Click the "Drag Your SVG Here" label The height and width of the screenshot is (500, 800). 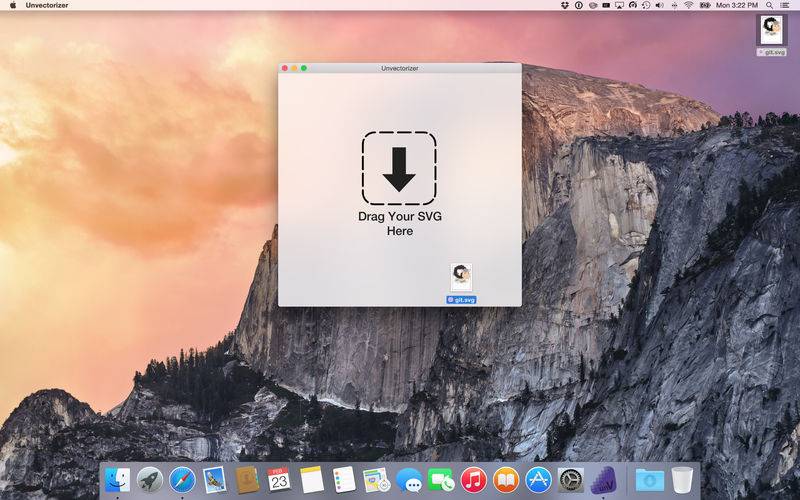point(399,223)
